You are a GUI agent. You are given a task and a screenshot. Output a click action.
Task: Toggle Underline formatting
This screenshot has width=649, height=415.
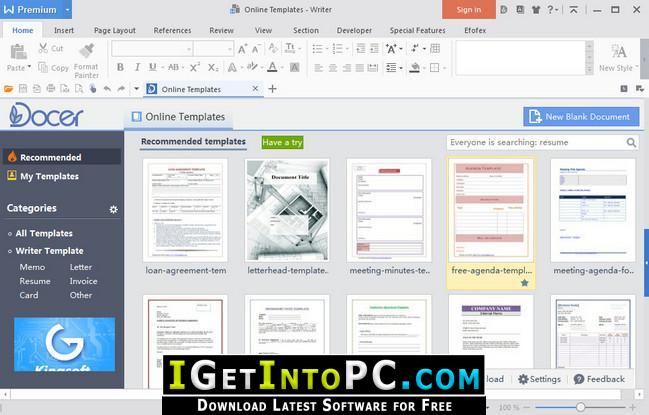click(153, 67)
